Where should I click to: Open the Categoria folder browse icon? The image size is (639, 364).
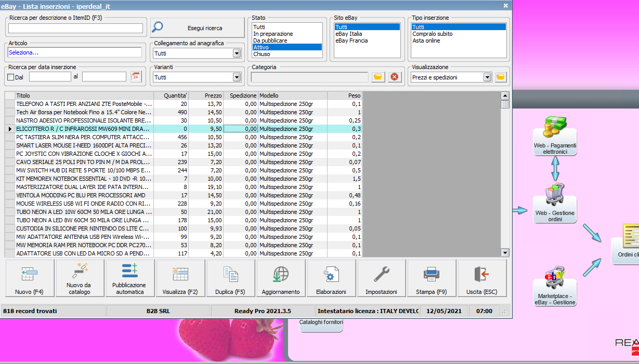click(378, 77)
